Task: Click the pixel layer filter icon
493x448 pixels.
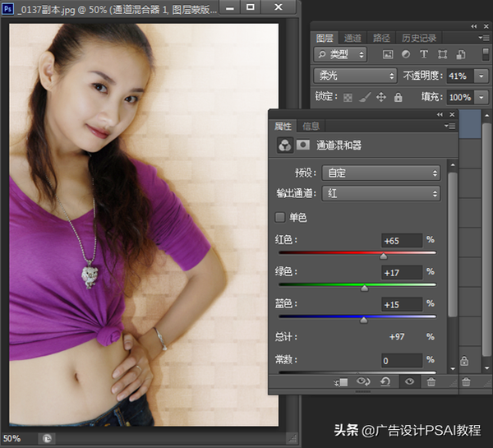Action: click(389, 54)
